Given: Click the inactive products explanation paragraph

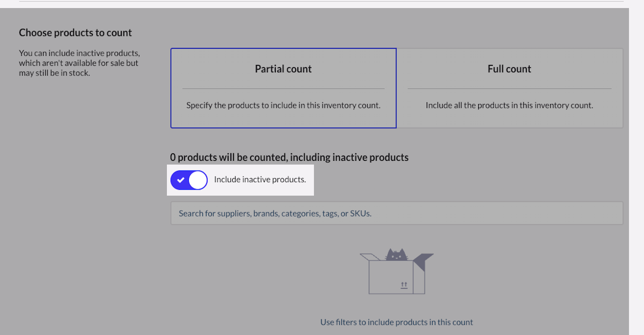Looking at the screenshot, I should (x=79, y=63).
